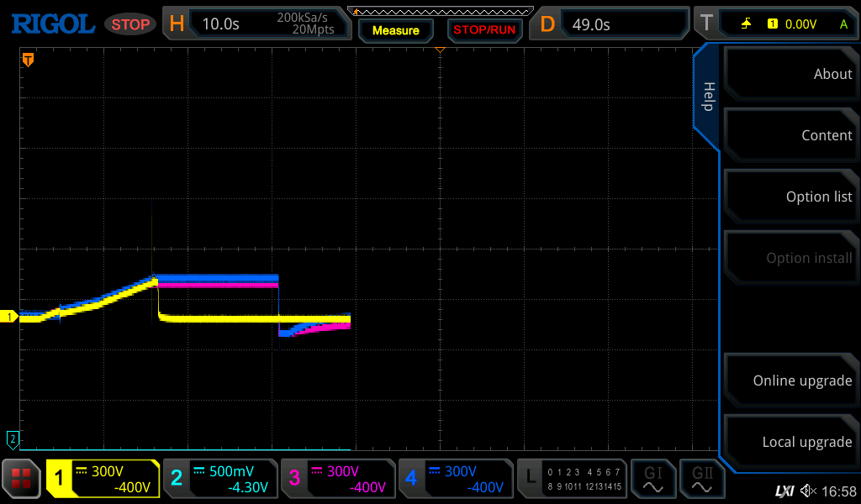Toggle channel 2 with 500mV scale
The image size is (861, 504).
click(x=220, y=479)
